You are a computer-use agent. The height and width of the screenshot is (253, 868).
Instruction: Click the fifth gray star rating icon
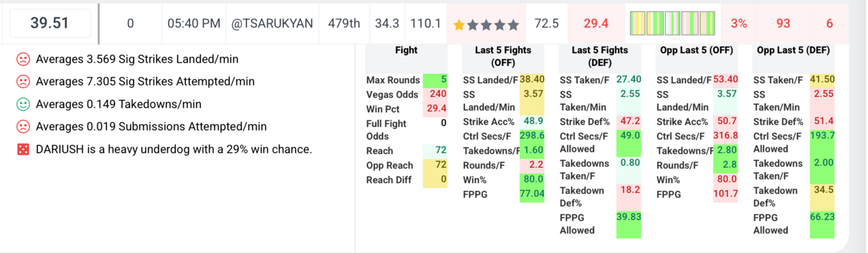click(514, 25)
